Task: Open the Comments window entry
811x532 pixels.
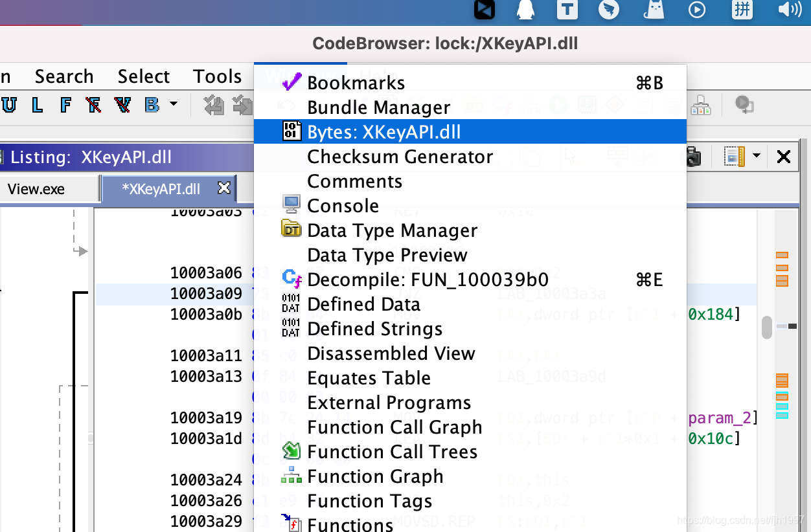Action: click(x=470, y=181)
